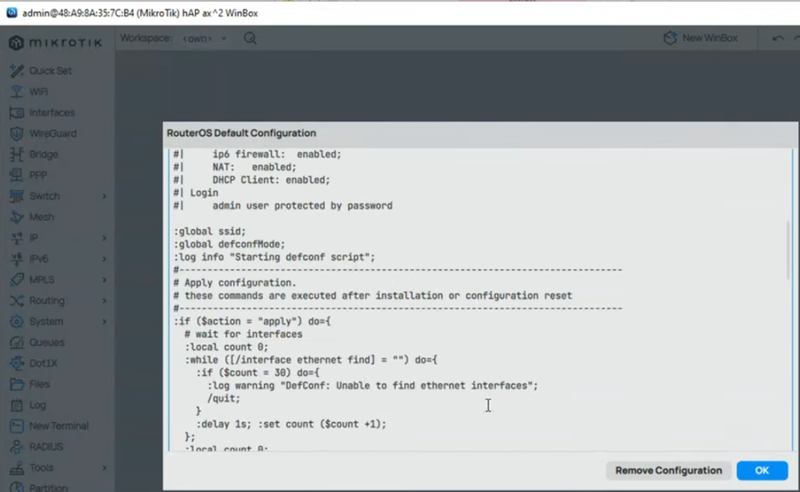Open the WireGuard menu item
This screenshot has width=800, height=492.
coord(53,133)
